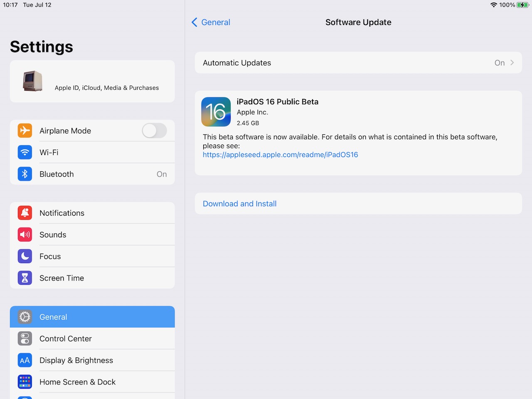Tap the Apple Inc. text

252,112
